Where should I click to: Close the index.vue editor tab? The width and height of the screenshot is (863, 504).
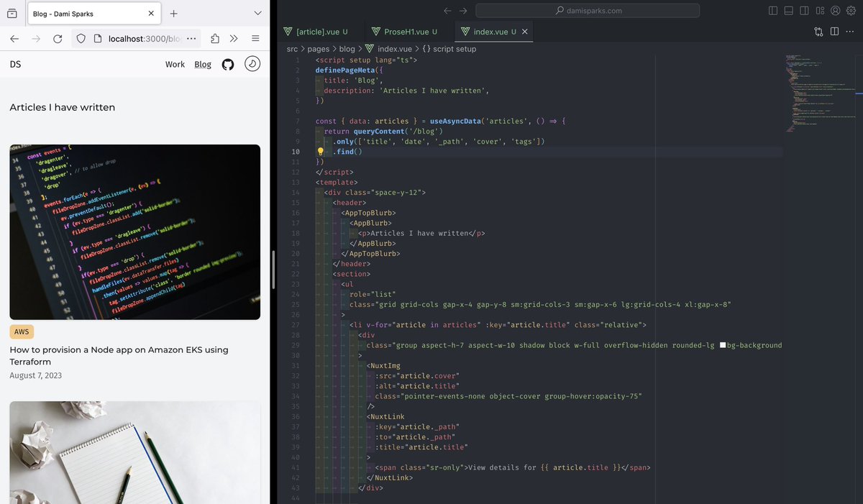click(525, 32)
